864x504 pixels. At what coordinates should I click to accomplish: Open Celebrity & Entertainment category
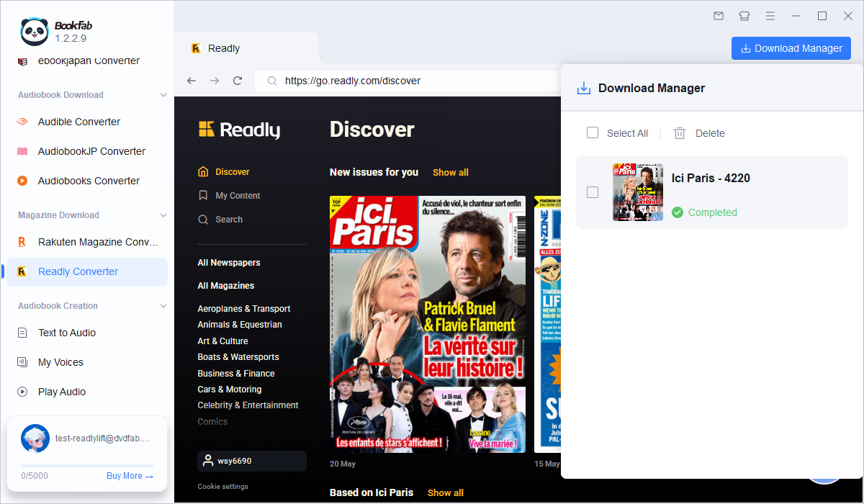[248, 405]
